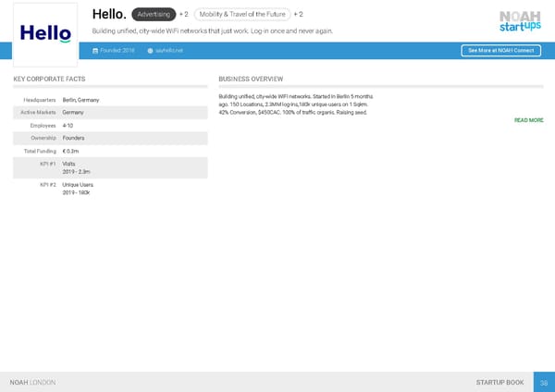Click the calendar icon beside Founded 2018
This screenshot has height=392, width=555.
(x=94, y=50)
